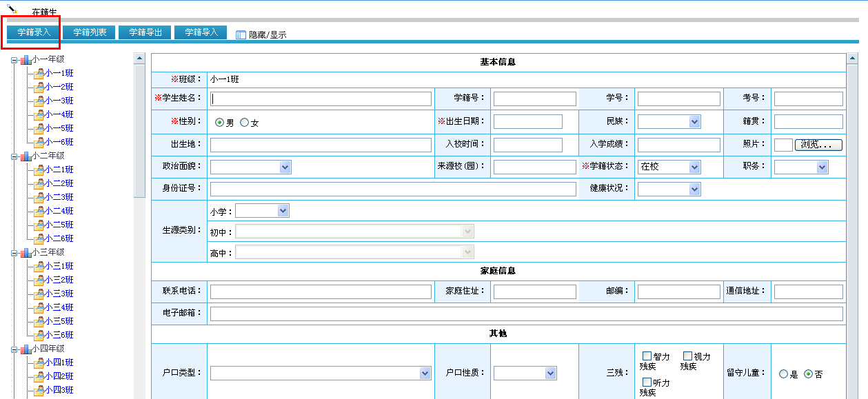Click the 小三年级 grade chart icon

(26, 252)
